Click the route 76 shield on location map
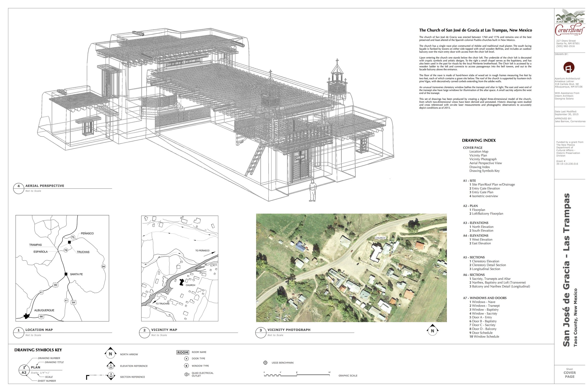Screen dimensions: 588x392 [x=65, y=250]
